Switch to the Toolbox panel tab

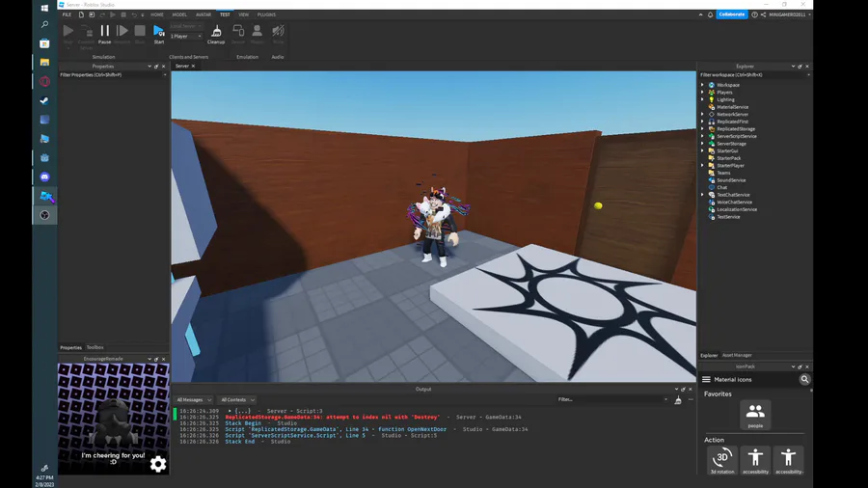coord(95,347)
